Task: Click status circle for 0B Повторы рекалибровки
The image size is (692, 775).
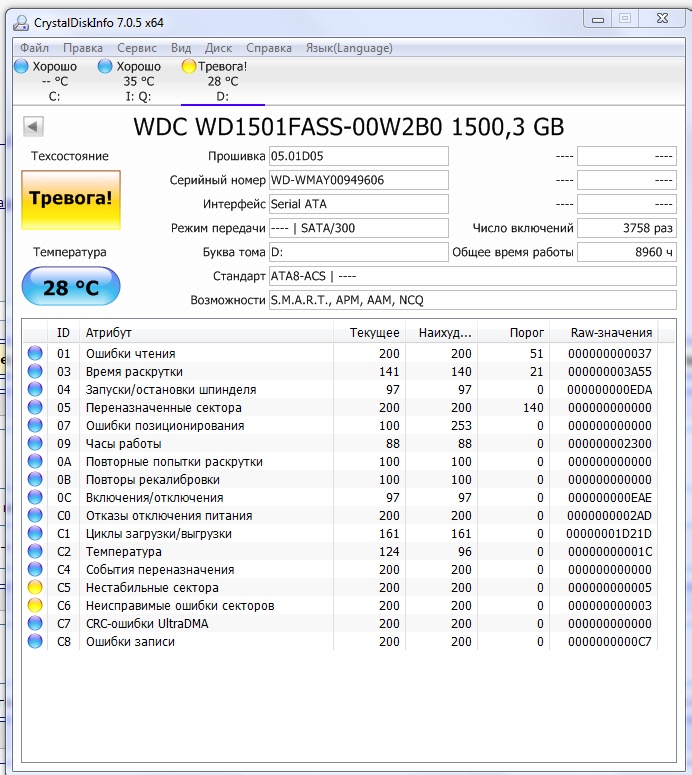Action: click(x=35, y=479)
